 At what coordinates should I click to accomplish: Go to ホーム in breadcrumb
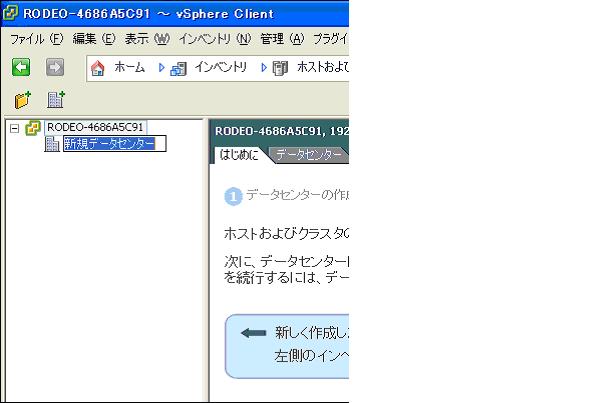click(130, 67)
